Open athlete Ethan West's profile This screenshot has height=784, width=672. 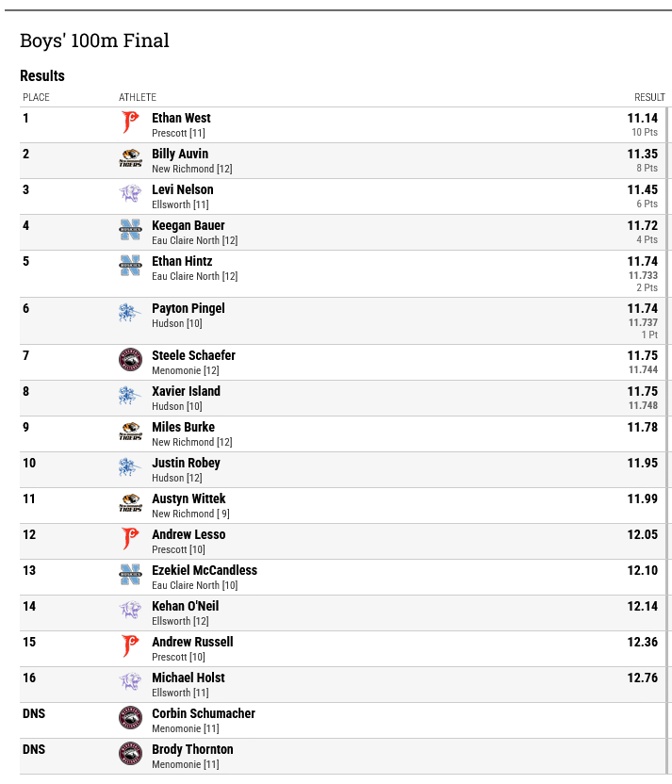pos(181,118)
